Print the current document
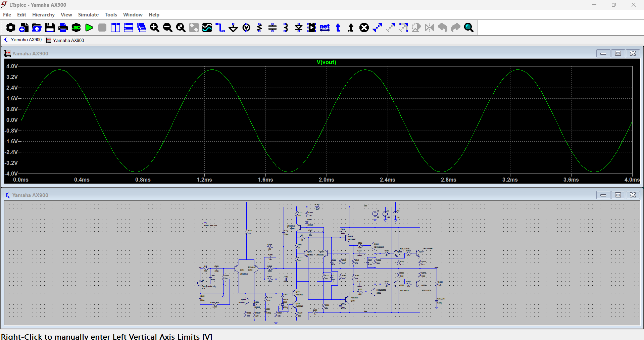Screen dimensions: 644x340 [63, 28]
